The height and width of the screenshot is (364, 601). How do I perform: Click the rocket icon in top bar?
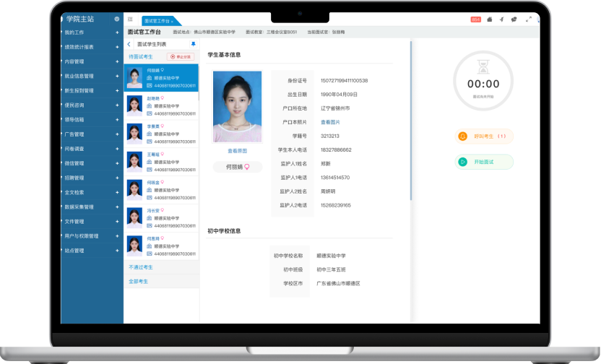click(x=501, y=19)
